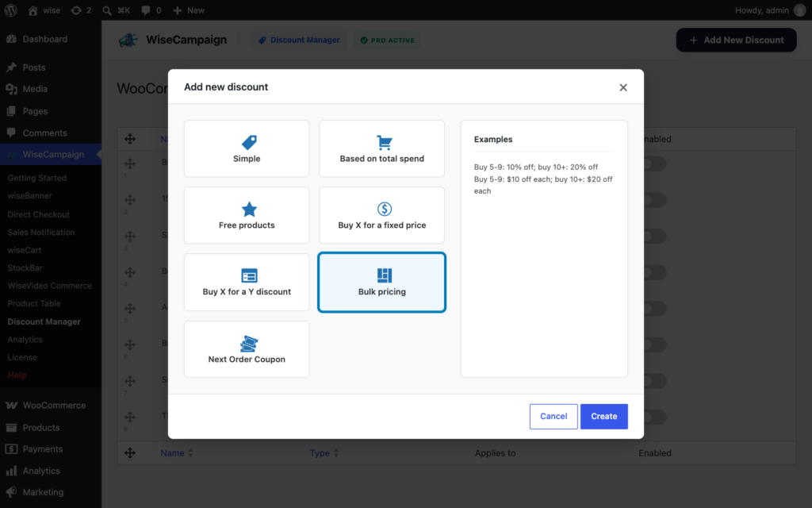
Task: Open the red Help submenu item
Action: [x=17, y=375]
